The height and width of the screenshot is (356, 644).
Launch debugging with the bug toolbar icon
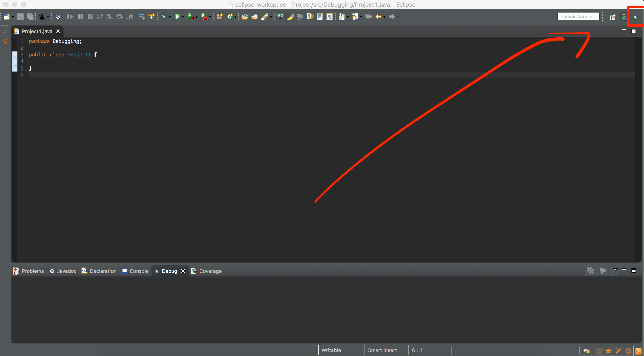coord(164,17)
